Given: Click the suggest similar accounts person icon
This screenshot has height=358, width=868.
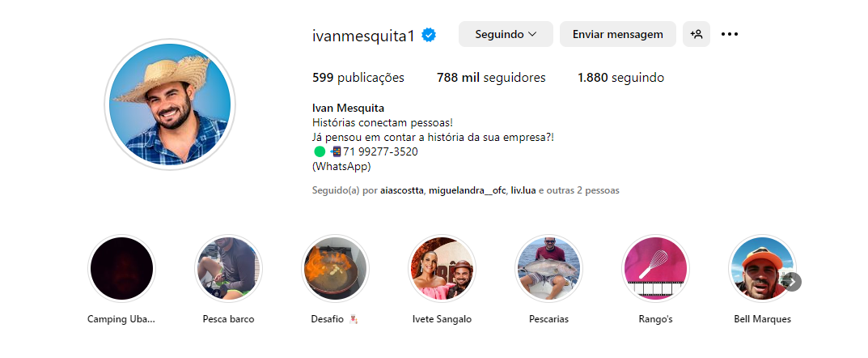Looking at the screenshot, I should [x=697, y=34].
